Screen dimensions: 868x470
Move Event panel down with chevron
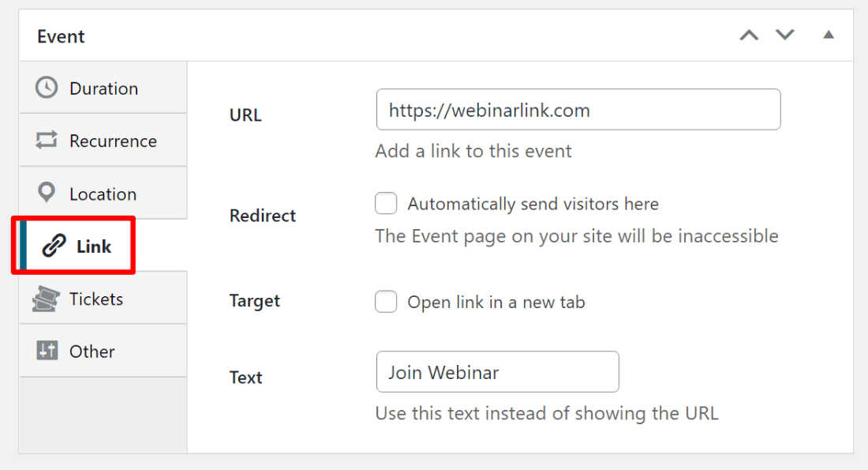784,36
